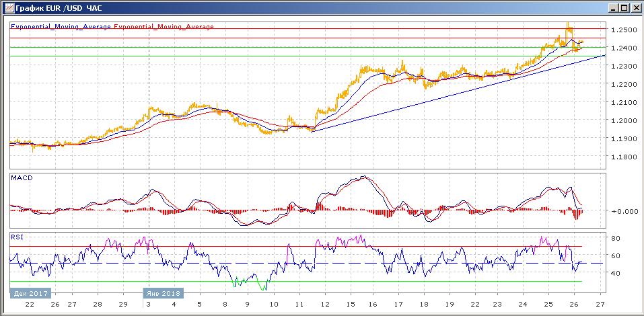This screenshot has width=644, height=316.
Task: Click the RSI indicator panel label
Action: coord(17,237)
